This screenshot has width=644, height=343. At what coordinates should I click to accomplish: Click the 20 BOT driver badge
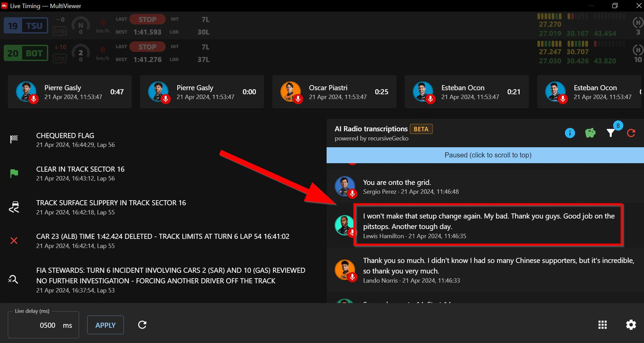coord(26,53)
